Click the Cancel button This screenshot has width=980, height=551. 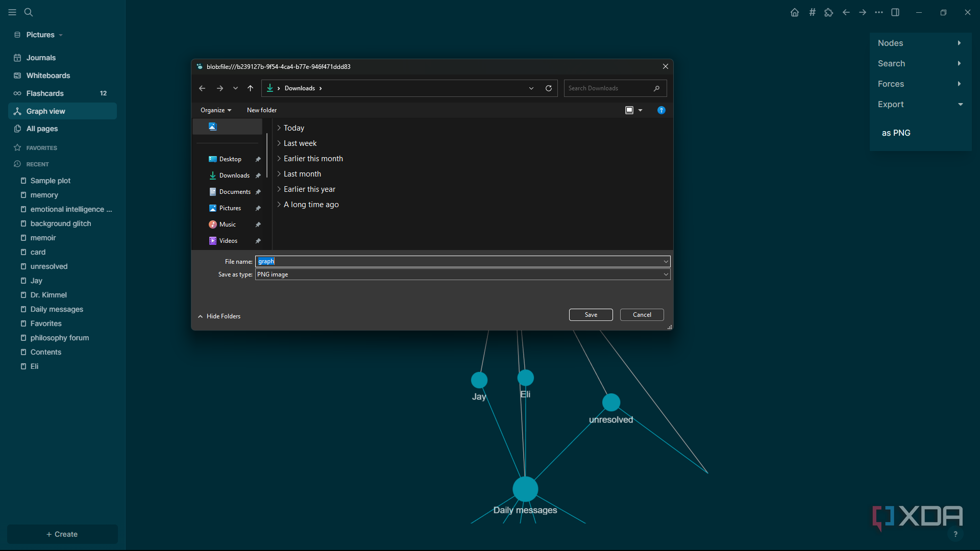[x=642, y=315]
